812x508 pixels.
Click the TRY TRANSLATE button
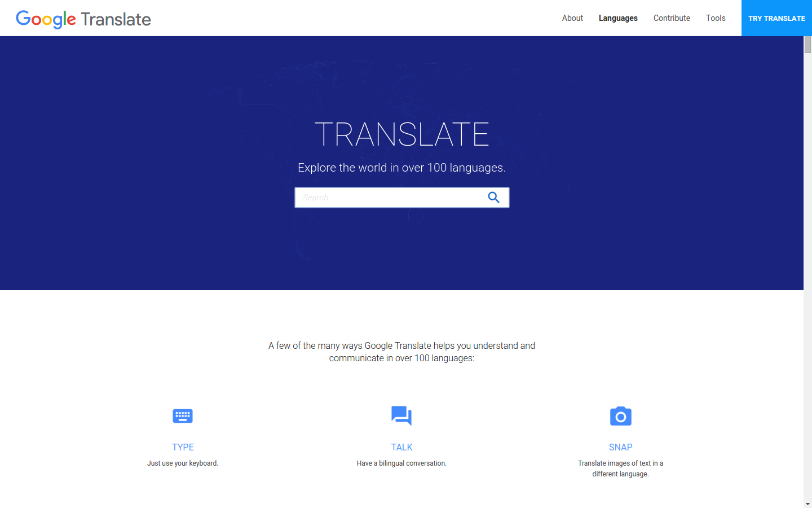(776, 18)
